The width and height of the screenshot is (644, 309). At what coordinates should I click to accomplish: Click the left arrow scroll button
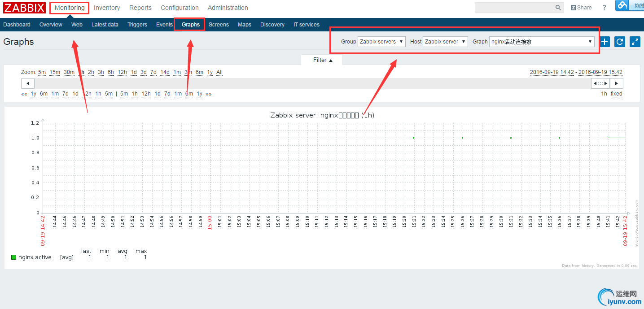pyautogui.click(x=28, y=83)
